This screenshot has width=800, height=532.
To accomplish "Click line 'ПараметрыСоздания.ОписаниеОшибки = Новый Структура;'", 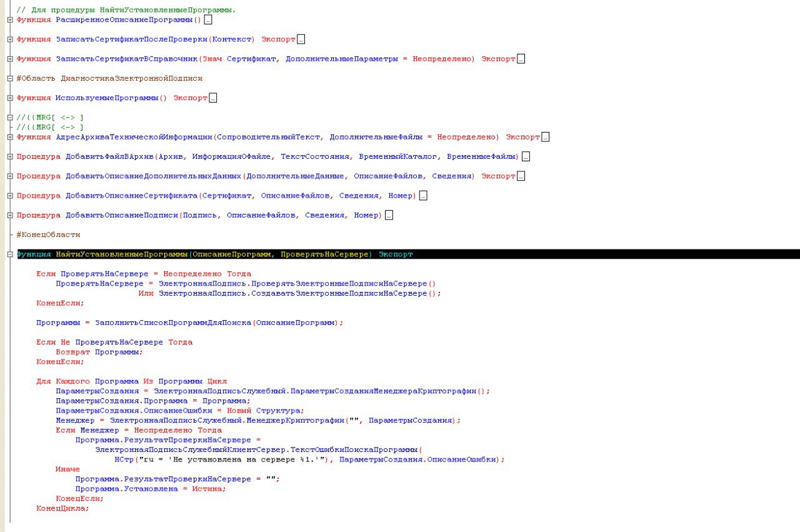I will (180, 411).
